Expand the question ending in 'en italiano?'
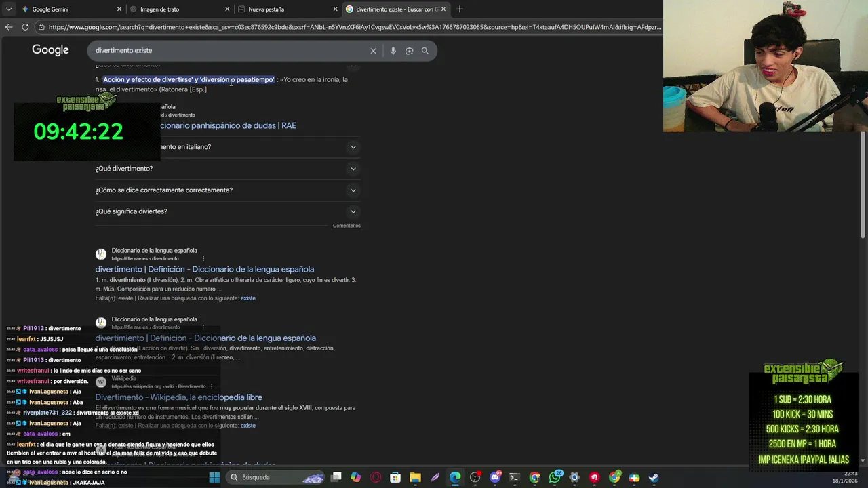Viewport: 868px width, 488px height. point(228,147)
